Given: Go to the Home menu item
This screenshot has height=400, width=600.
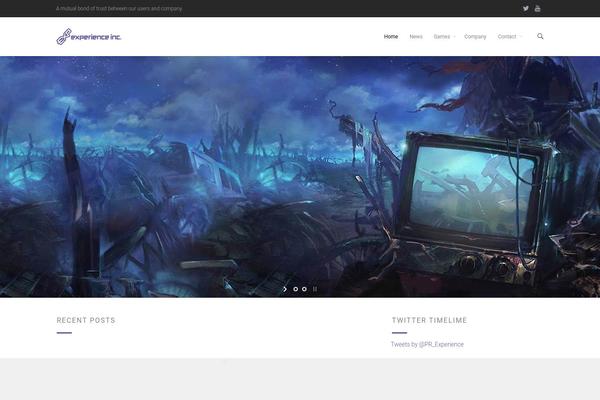Looking at the screenshot, I should coord(391,37).
